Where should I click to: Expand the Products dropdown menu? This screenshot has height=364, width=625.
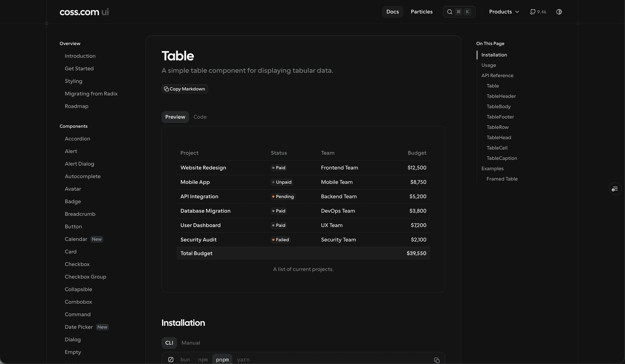pos(500,12)
